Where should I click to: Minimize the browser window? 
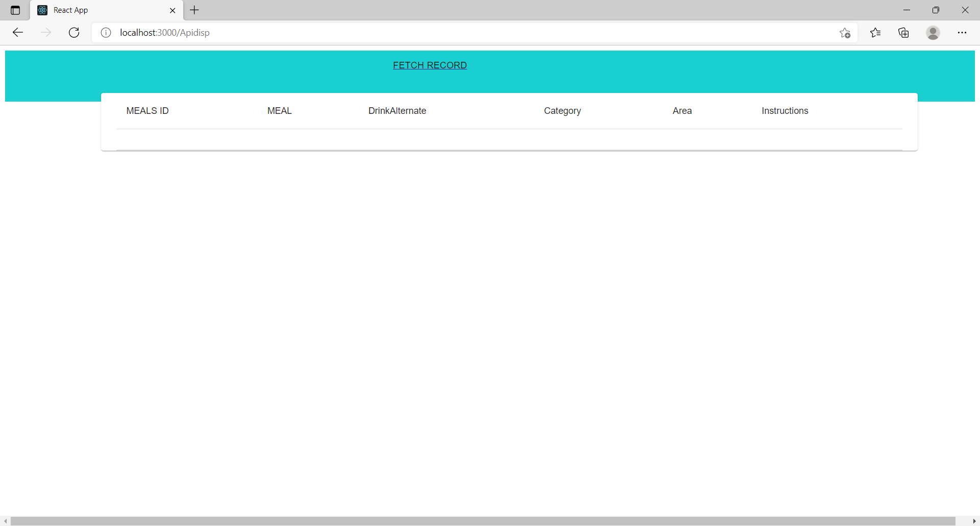907,10
